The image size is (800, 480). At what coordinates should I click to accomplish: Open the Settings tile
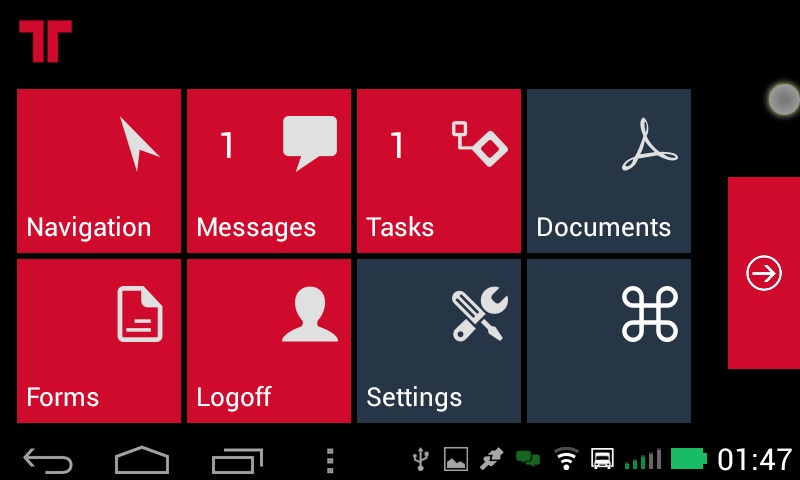pos(439,341)
